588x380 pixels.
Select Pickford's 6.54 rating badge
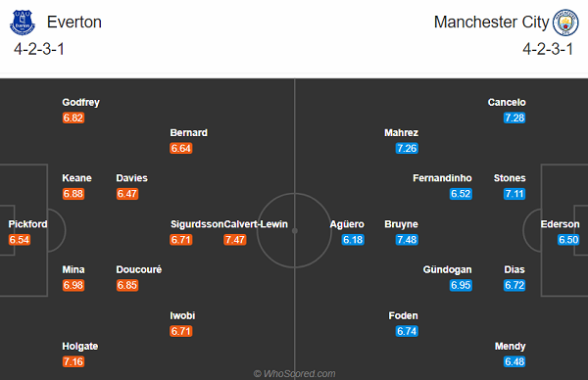coord(20,240)
